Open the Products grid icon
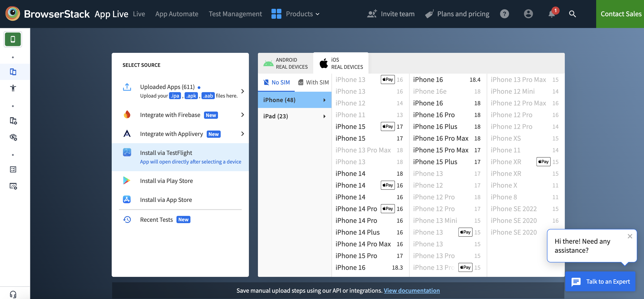Viewport: 644px width, 299px height. pos(276,14)
